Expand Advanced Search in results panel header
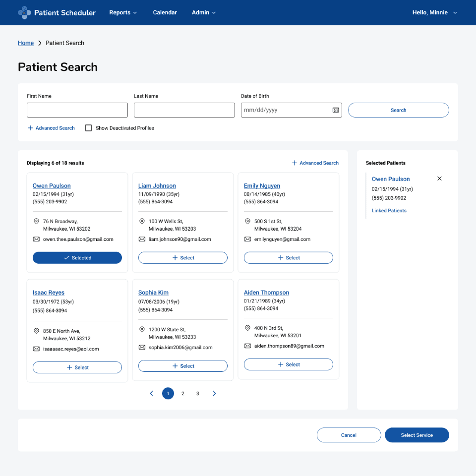This screenshot has height=476, width=476. click(315, 163)
